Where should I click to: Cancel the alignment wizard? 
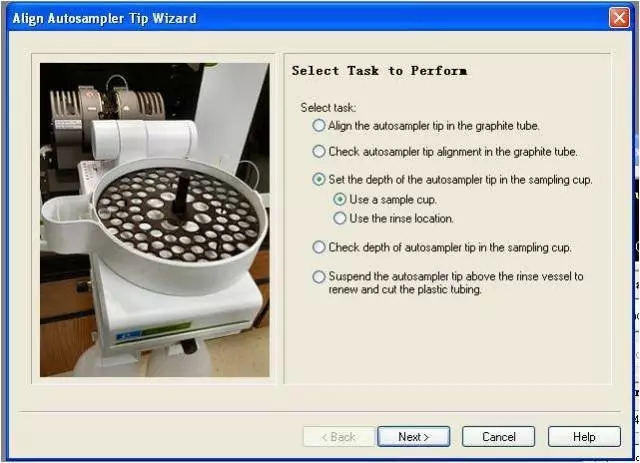498,436
